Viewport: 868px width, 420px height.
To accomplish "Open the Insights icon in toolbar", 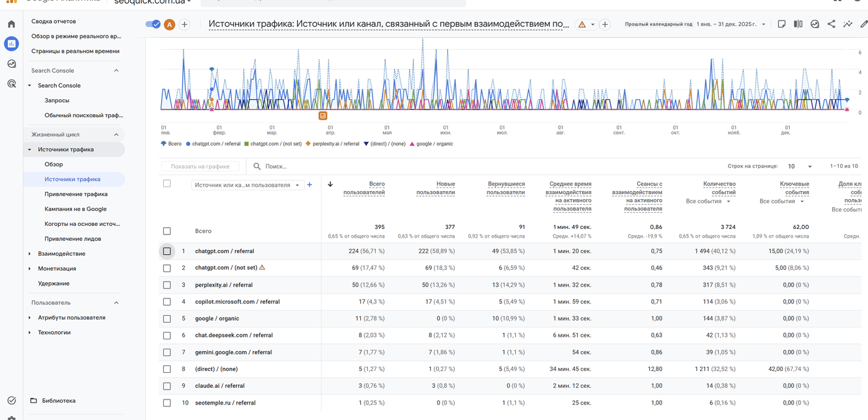I will click(x=815, y=24).
